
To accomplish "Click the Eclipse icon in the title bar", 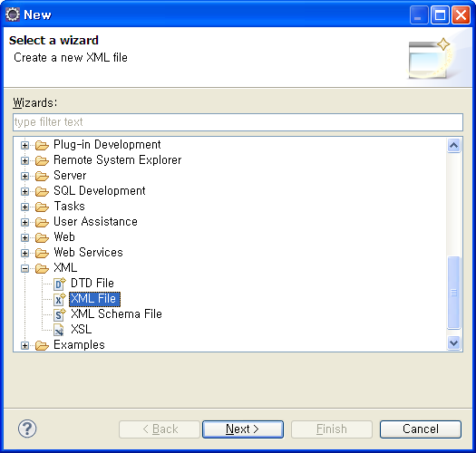I will coord(13,14).
